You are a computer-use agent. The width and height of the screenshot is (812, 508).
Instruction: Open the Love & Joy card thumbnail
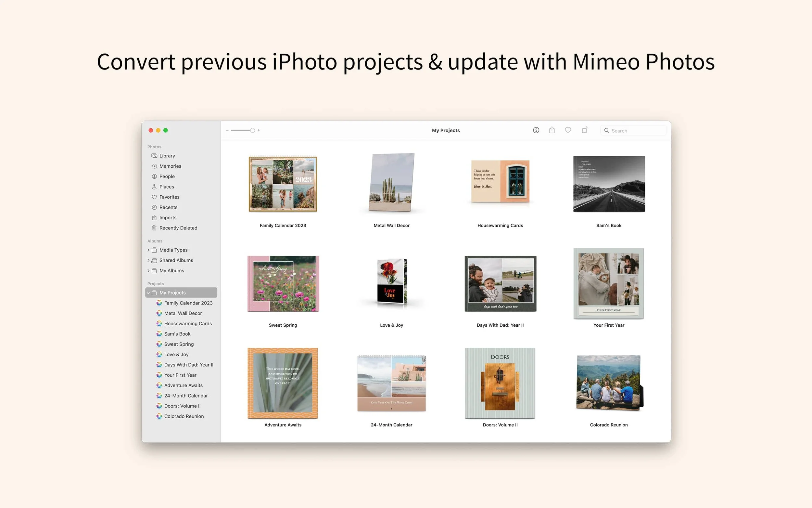tap(391, 281)
